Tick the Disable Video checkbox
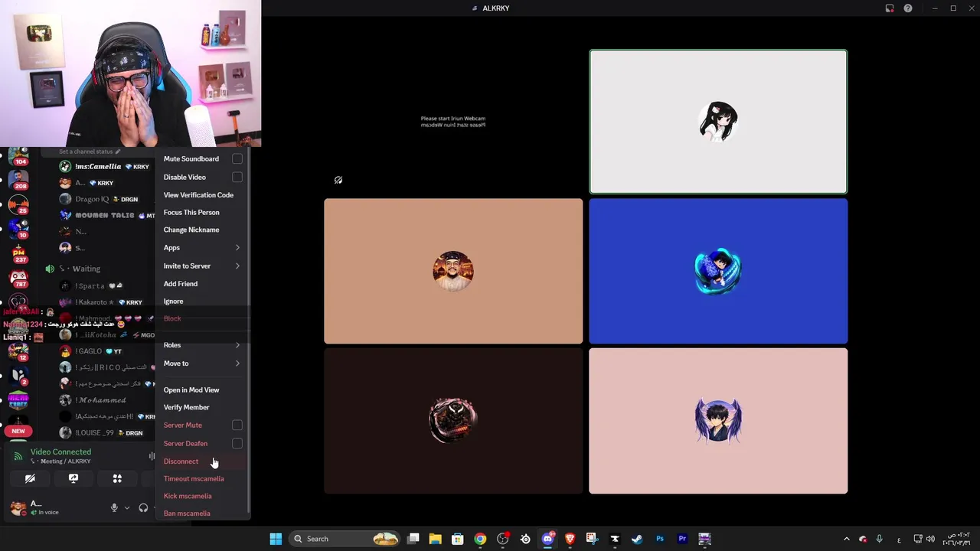This screenshot has width=980, height=551. coord(237,178)
